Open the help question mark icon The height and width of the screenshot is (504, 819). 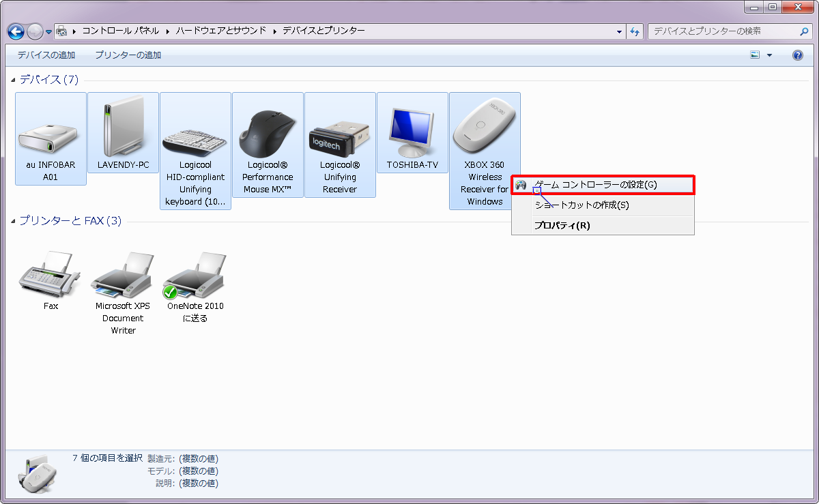(x=797, y=55)
